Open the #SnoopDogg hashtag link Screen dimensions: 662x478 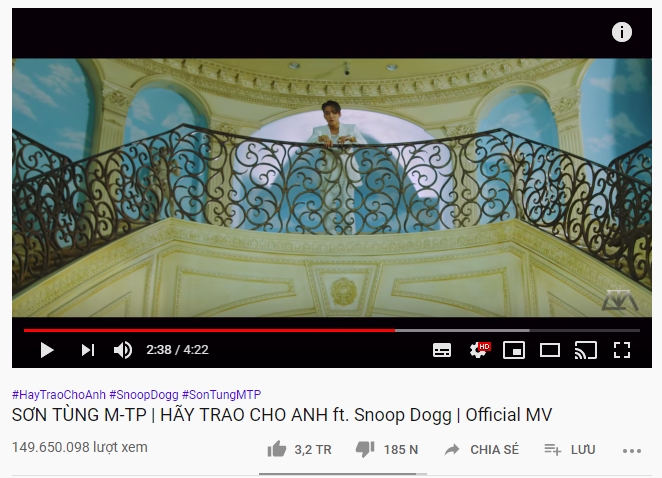pos(144,394)
